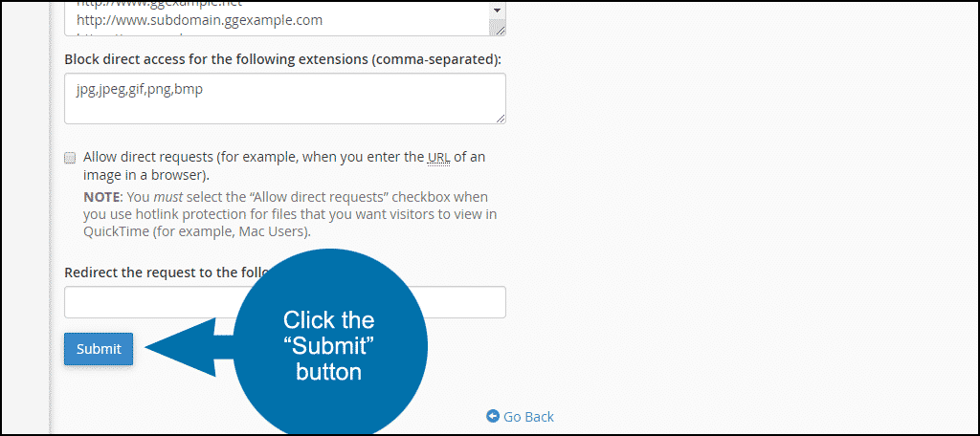Grab the resize handle of the URL list textarea
980x436 pixels.
(500, 30)
